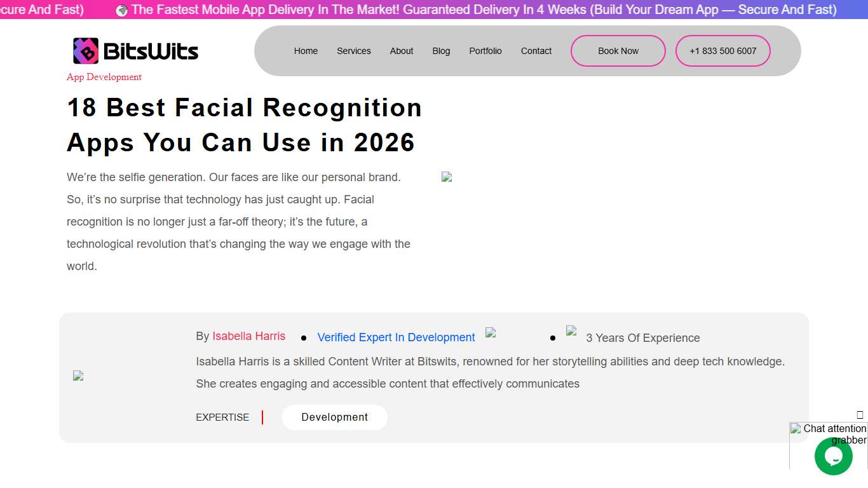This screenshot has height=488, width=868.
Task: Go to the Contact page
Action: coord(536,51)
